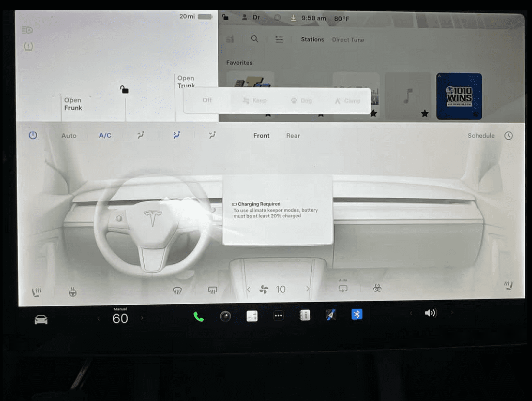Open the dashcam camera app
Image resolution: width=532 pixels, height=401 pixels.
click(x=225, y=317)
